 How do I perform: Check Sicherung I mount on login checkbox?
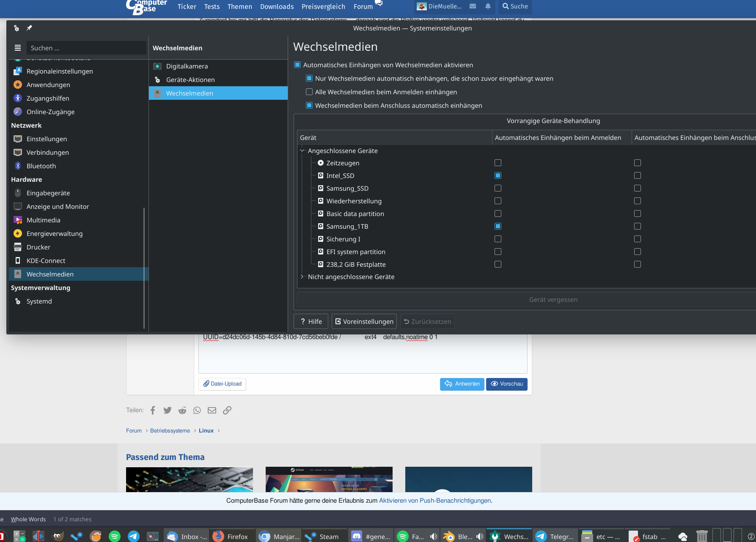click(x=498, y=239)
